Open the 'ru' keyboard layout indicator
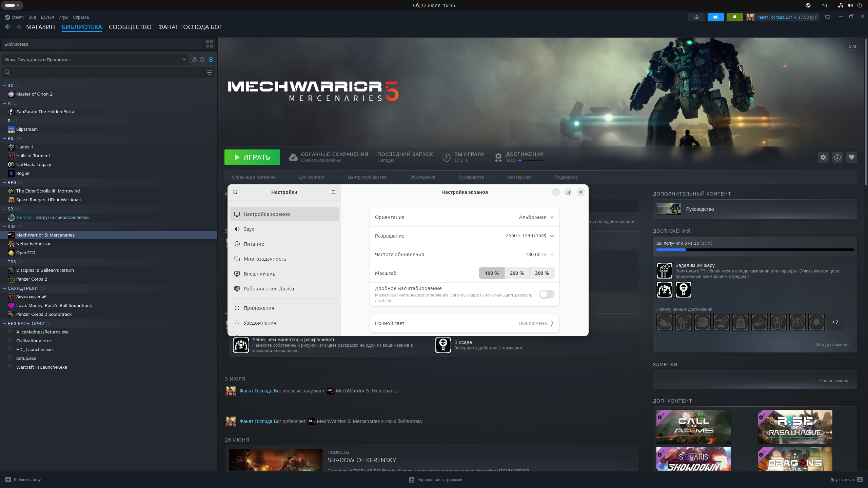 click(x=825, y=5)
